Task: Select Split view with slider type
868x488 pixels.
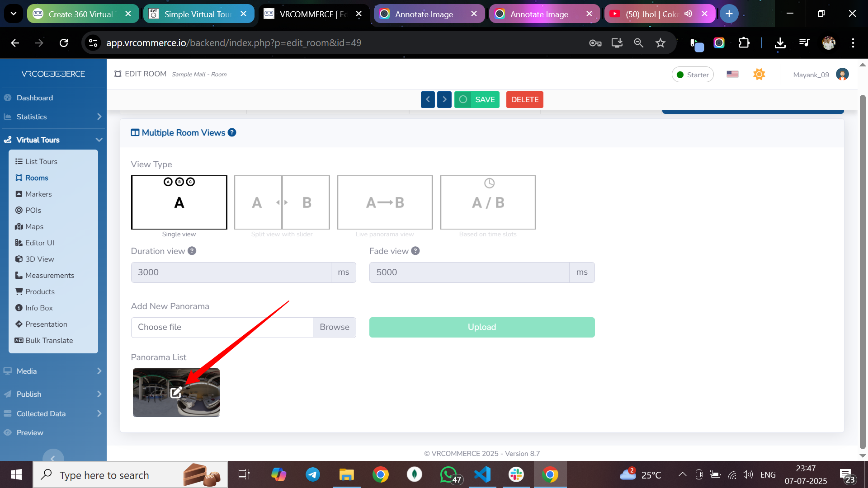Action: [282, 202]
